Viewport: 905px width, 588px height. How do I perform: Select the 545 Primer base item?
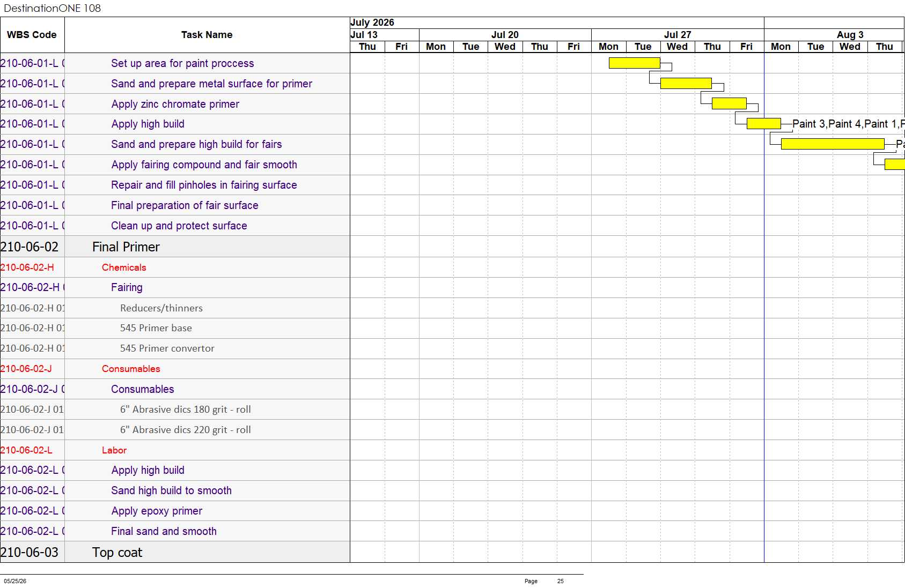[156, 328]
